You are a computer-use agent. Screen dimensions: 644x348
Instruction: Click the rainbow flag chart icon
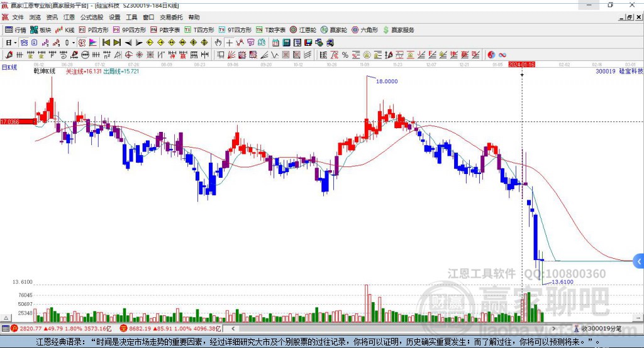pyautogui.click(x=93, y=43)
